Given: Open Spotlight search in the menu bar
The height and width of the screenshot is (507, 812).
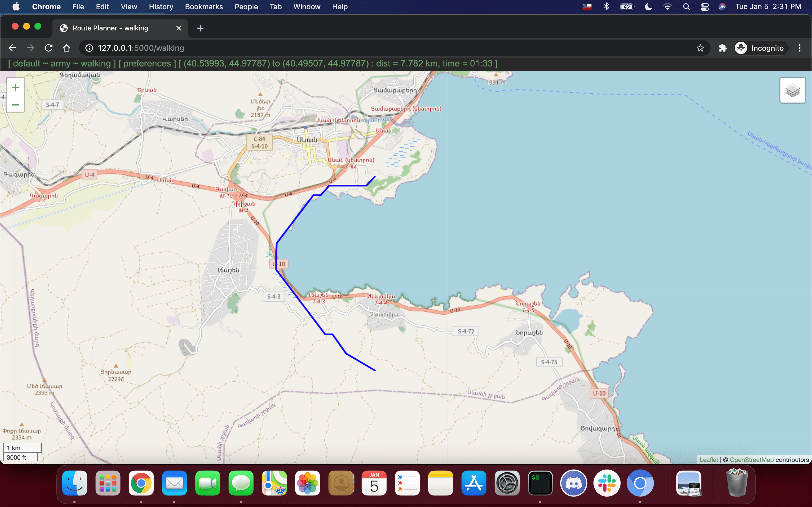Looking at the screenshot, I should pos(687,6).
